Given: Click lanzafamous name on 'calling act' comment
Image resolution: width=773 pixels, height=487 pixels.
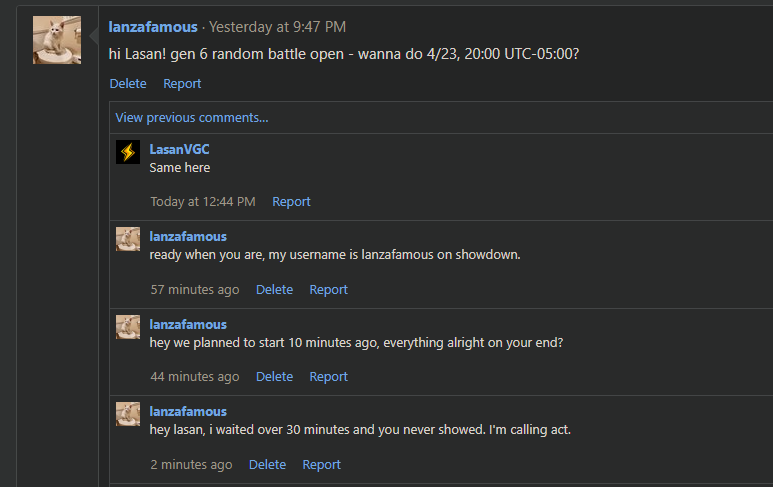Looking at the screenshot, I should (x=188, y=412).
